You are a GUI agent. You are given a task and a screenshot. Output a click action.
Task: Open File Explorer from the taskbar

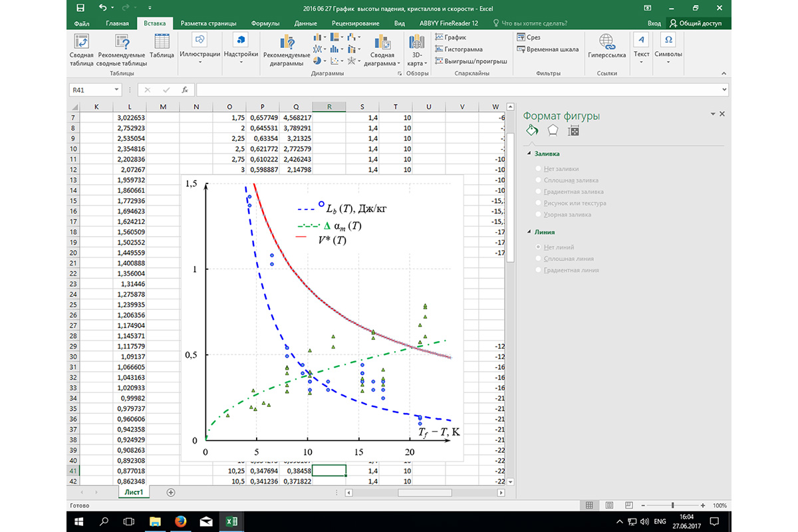point(155,521)
